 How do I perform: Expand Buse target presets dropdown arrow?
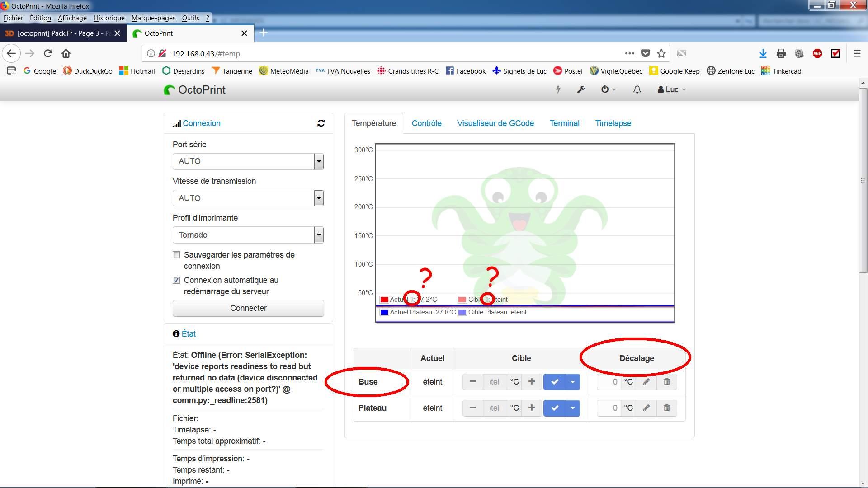point(573,382)
